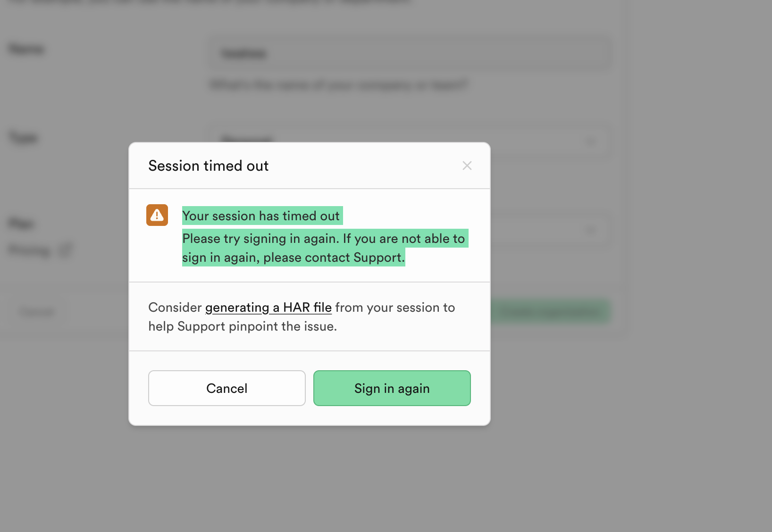Click the Type dropdown chevron arrow
This screenshot has height=532, width=772.
point(590,141)
